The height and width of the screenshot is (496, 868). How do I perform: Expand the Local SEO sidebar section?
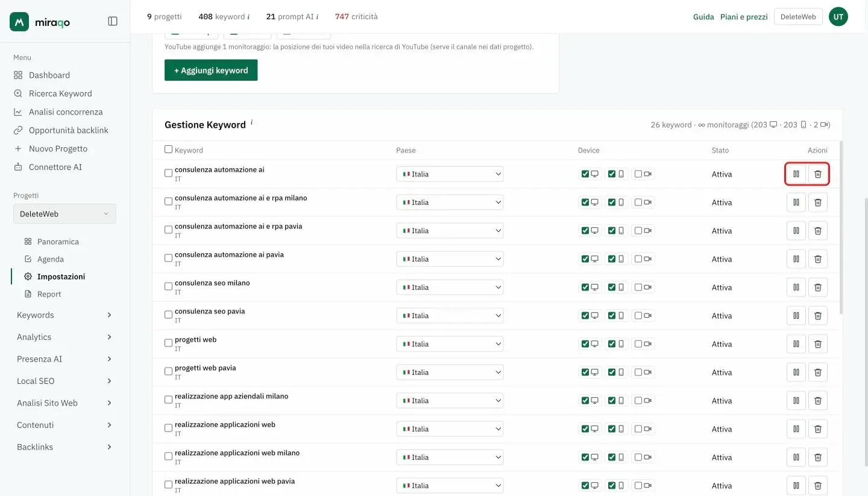(x=64, y=381)
